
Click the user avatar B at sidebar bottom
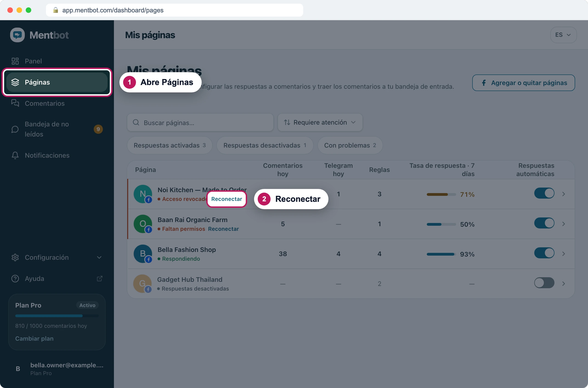18,369
